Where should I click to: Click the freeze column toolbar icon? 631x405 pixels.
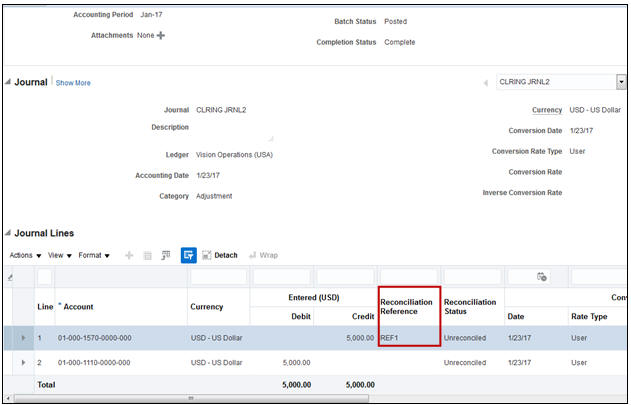tap(166, 255)
